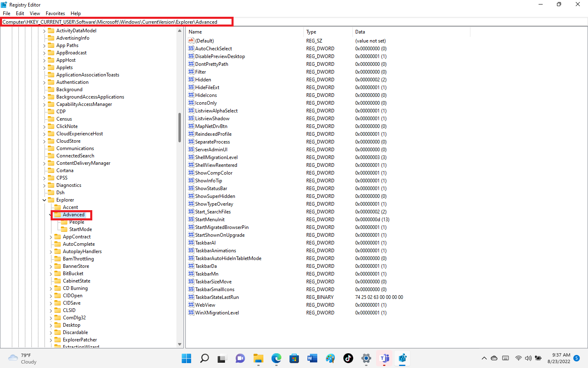Select the AutoCheckSelect DWORD icon
This screenshot has width=588, height=368.
(191, 48)
